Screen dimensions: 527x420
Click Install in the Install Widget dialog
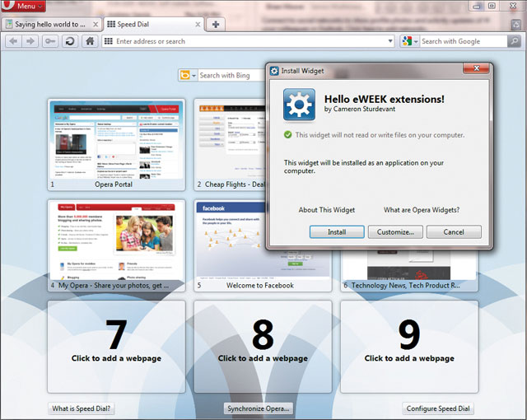[337, 232]
